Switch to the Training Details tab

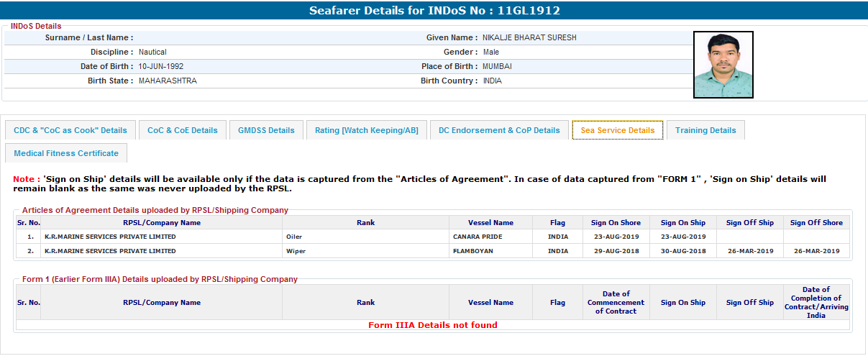pos(705,130)
